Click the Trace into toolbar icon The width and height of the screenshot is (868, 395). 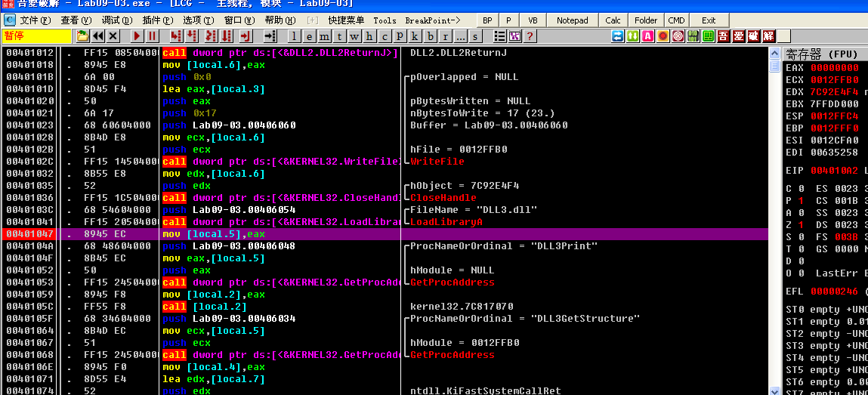click(211, 36)
